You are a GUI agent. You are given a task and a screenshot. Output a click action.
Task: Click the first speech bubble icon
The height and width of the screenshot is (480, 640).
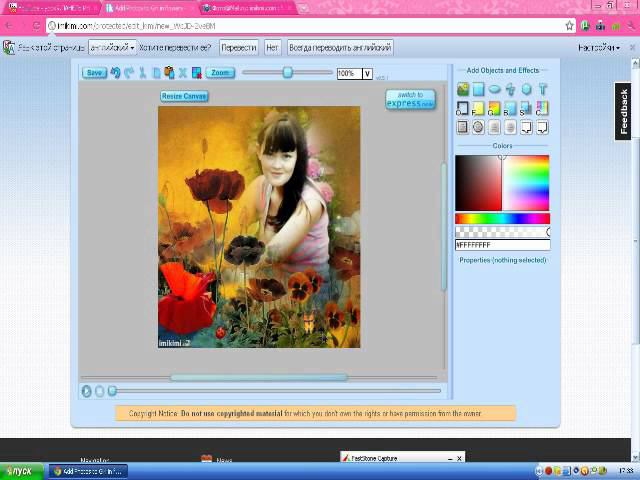pos(526,127)
